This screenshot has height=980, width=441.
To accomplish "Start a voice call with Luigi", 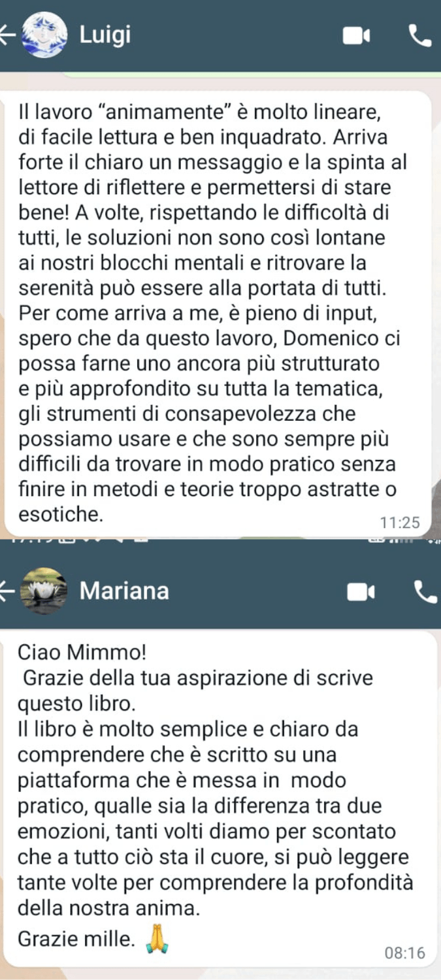I will point(420,35).
